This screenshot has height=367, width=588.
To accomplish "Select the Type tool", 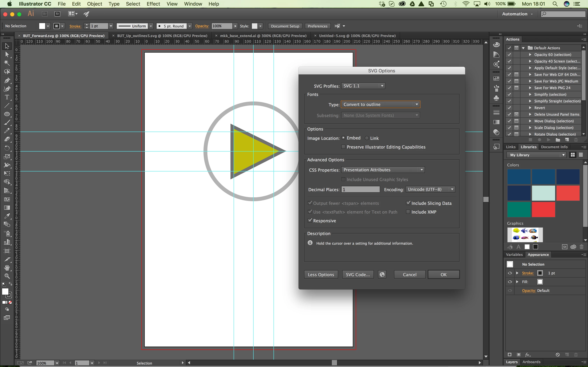I will coord(7,97).
